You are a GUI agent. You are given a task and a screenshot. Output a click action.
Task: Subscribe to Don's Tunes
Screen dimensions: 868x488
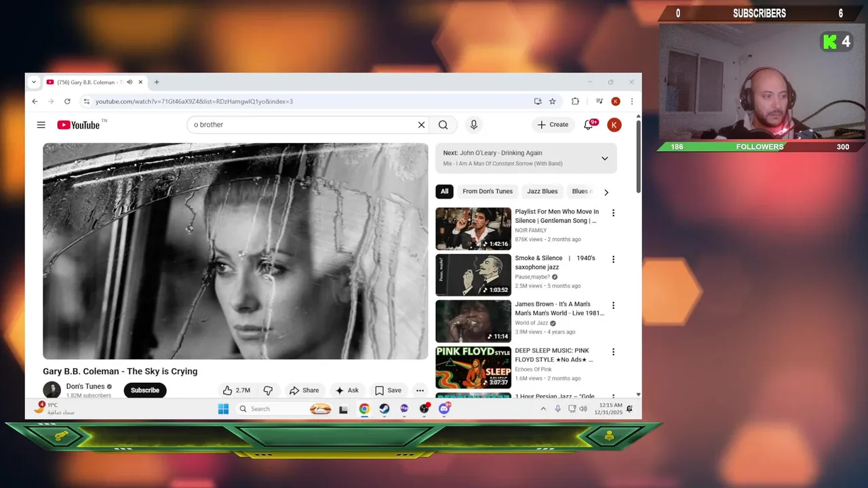pyautogui.click(x=145, y=390)
